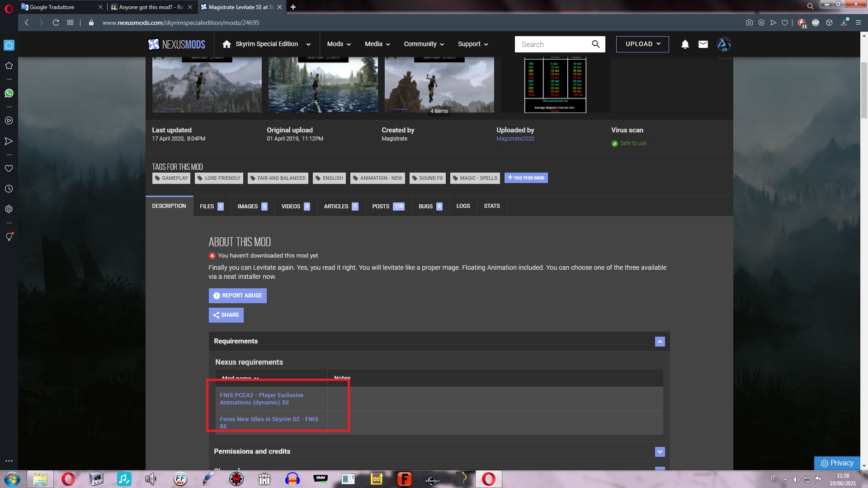Click the TAG THIS MOD button
The image size is (868, 488).
pos(526,178)
